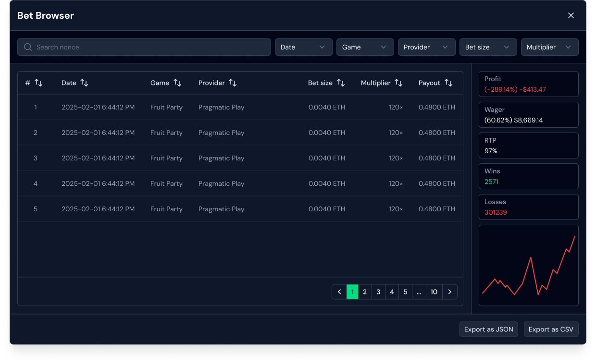Image resolution: width=596 pixels, height=364 pixels.
Task: Open the Multiplier filter dropdown
Action: click(x=549, y=47)
